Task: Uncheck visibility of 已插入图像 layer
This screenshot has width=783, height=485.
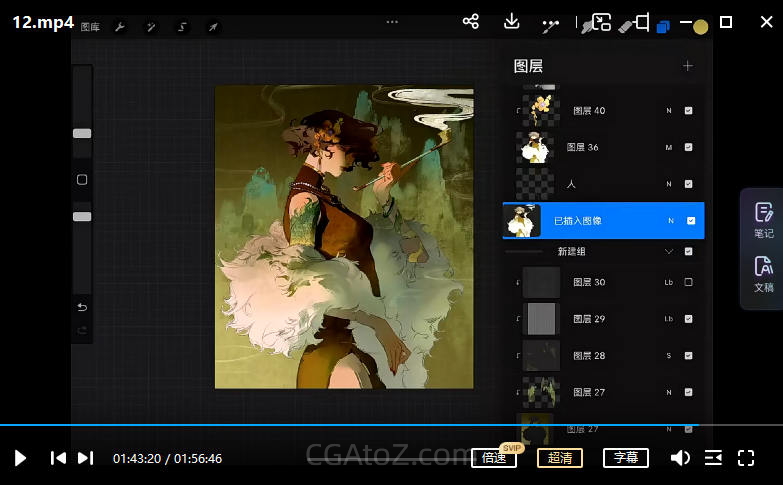Action: 691,221
